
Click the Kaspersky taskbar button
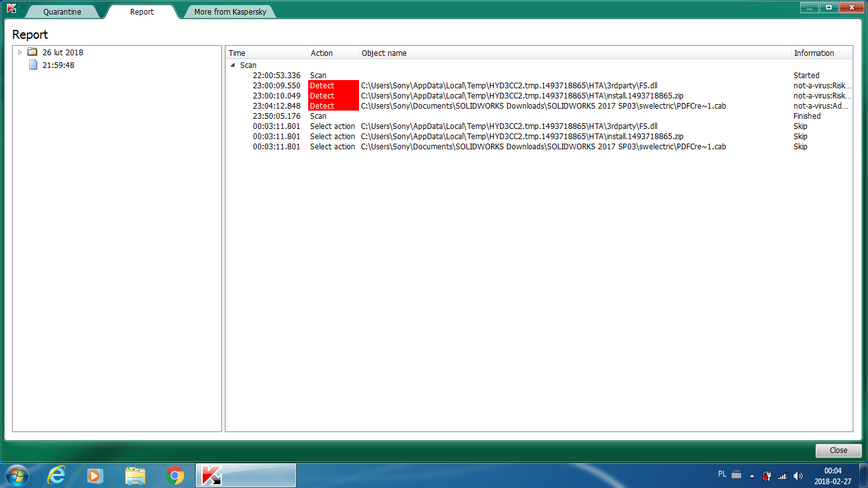click(x=246, y=475)
